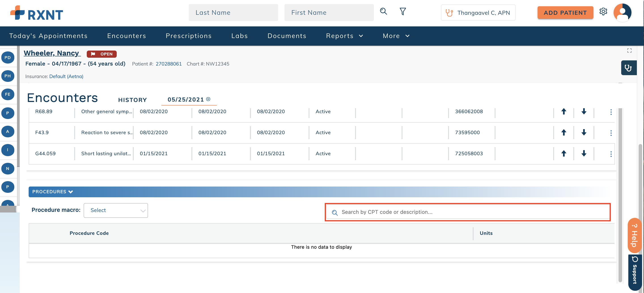Click the 'Reaction to severe s...' description
The width and height of the screenshot is (644, 293).
pos(107,132)
